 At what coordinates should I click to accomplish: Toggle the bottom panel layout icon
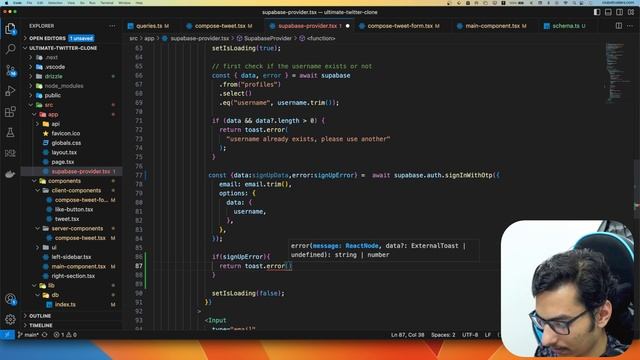pos(608,12)
